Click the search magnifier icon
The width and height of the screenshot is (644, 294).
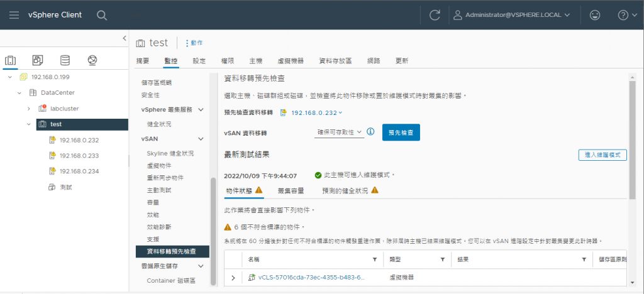102,15
